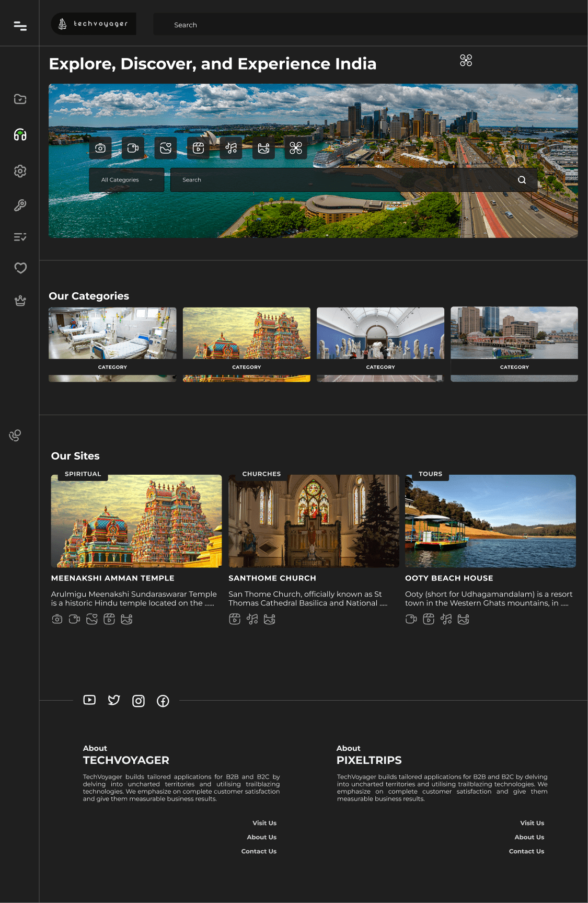
Task: Select the SPIRITUAL tab label
Action: 83,474
